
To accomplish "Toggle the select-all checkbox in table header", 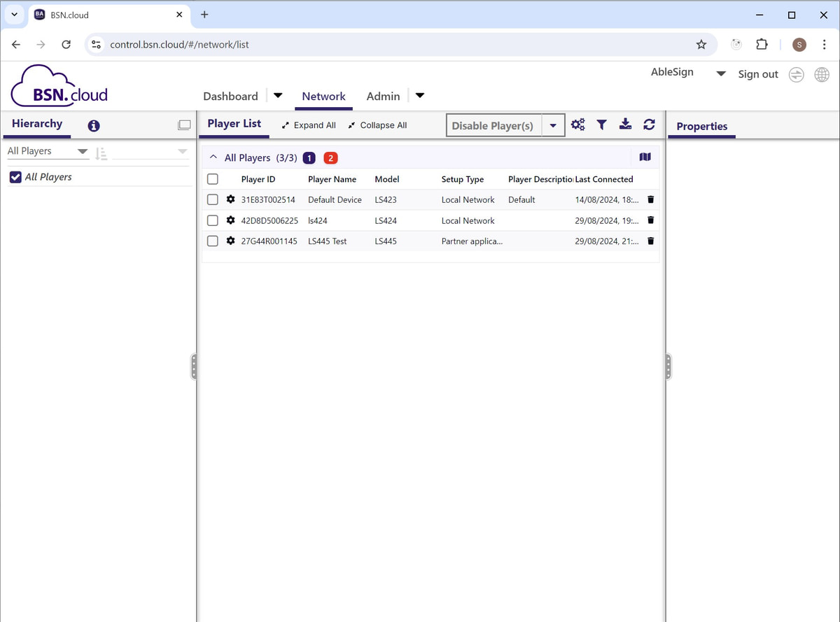I will pos(213,179).
